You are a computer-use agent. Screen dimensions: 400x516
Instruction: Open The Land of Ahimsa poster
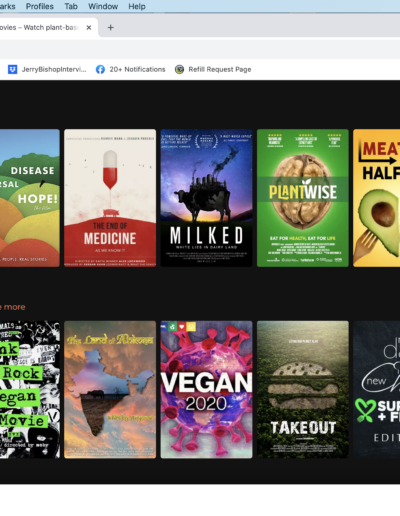click(x=110, y=390)
